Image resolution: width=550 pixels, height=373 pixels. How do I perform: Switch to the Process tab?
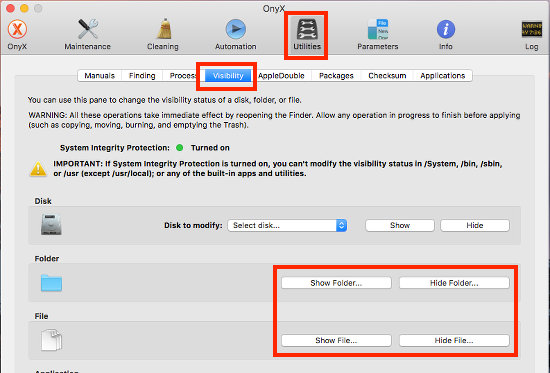(x=183, y=75)
